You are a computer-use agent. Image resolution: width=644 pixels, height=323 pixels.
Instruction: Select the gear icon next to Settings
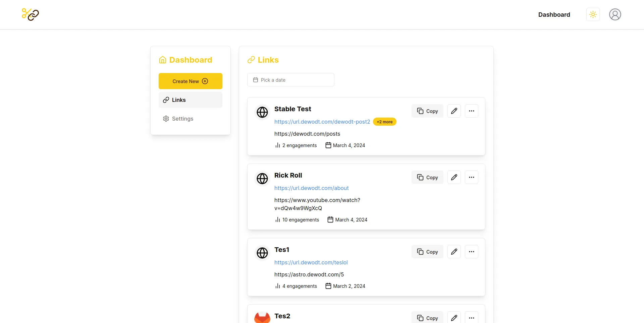pos(166,119)
